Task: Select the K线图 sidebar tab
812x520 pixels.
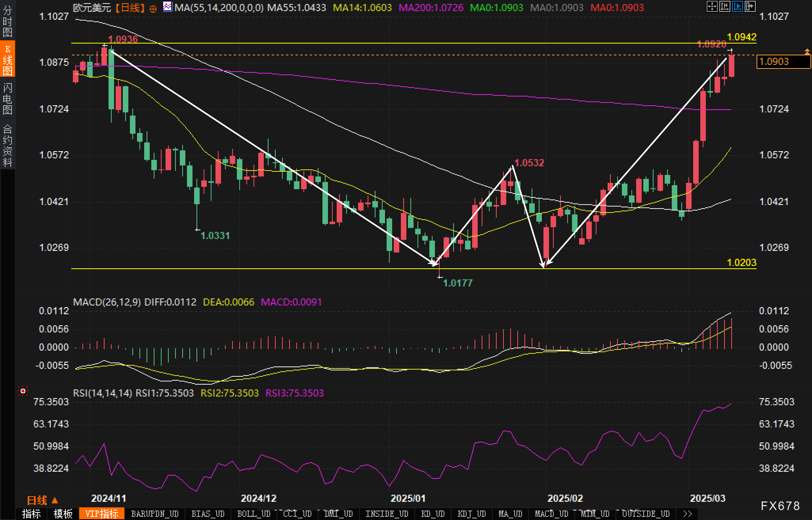Action: tap(8, 59)
